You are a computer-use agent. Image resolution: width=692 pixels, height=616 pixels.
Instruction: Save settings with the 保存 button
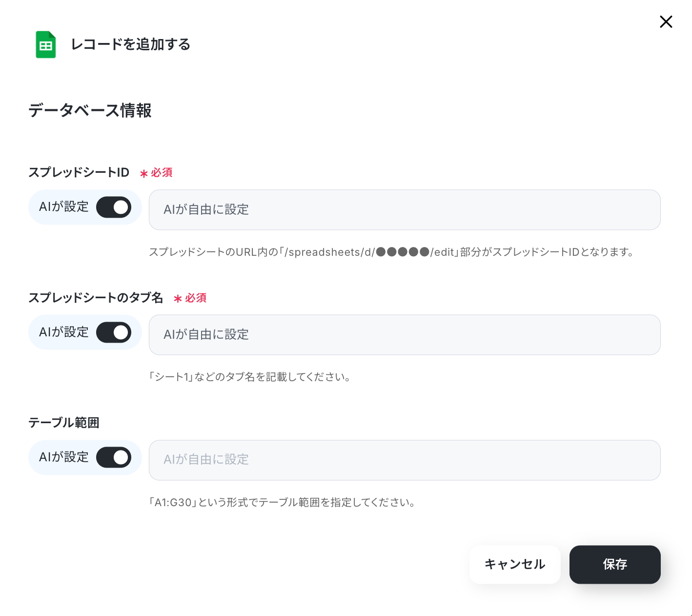point(615,564)
